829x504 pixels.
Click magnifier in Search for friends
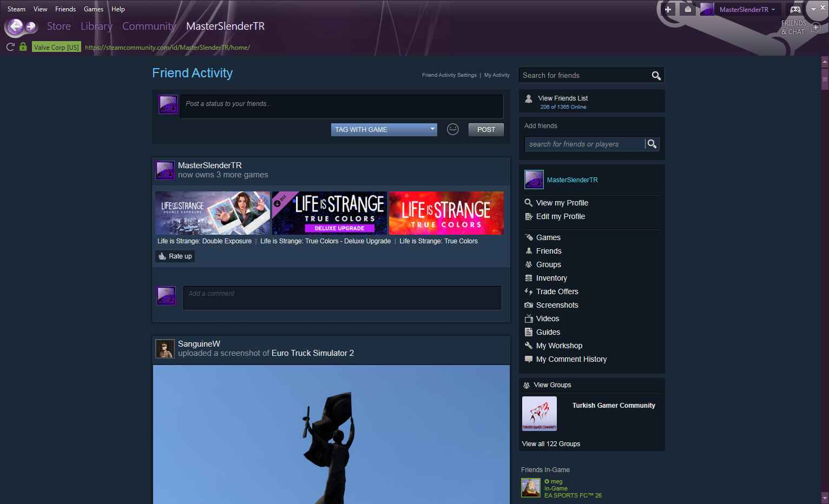[656, 76]
